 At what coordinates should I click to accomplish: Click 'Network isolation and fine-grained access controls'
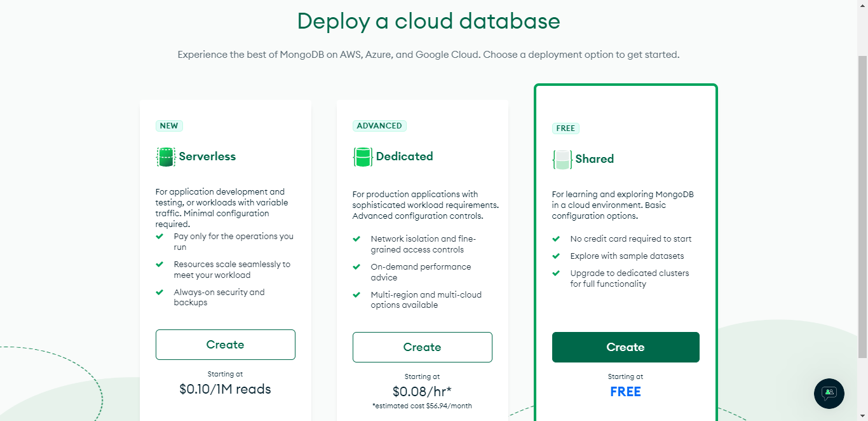[x=423, y=244]
